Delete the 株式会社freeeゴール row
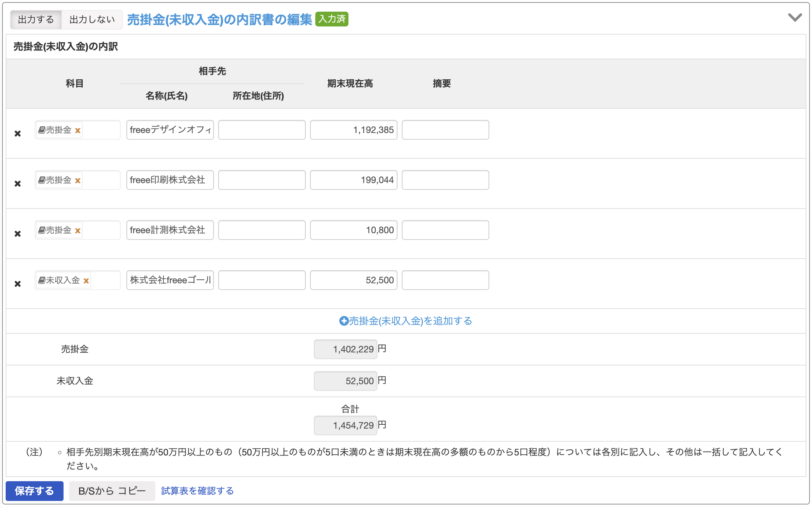Screen dimensions: 812x508 (18, 284)
